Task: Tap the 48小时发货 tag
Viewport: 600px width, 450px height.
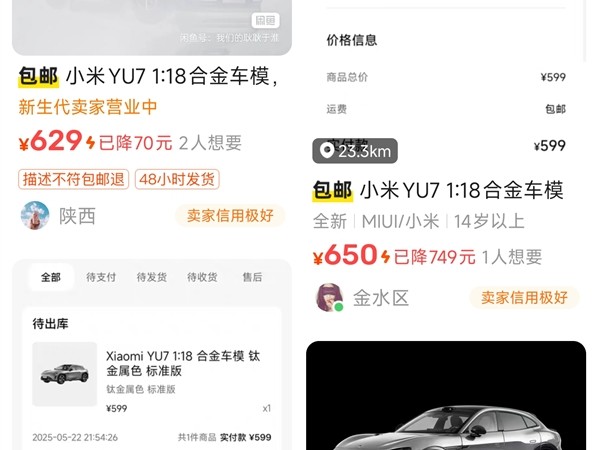Action: pyautogui.click(x=177, y=179)
